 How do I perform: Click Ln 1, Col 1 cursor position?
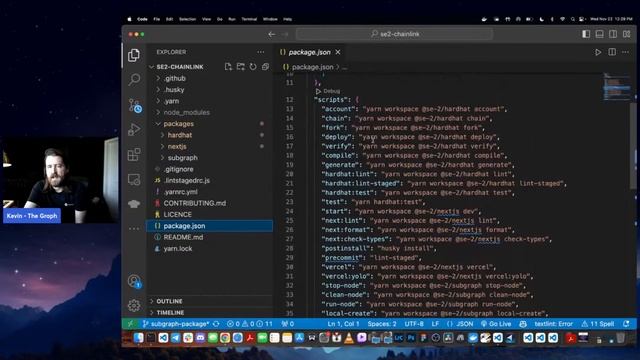pyautogui.click(x=343, y=324)
